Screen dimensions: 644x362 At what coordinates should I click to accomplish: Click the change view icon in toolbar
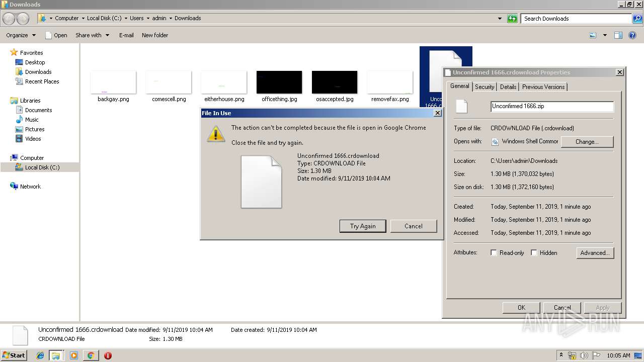[x=593, y=35]
